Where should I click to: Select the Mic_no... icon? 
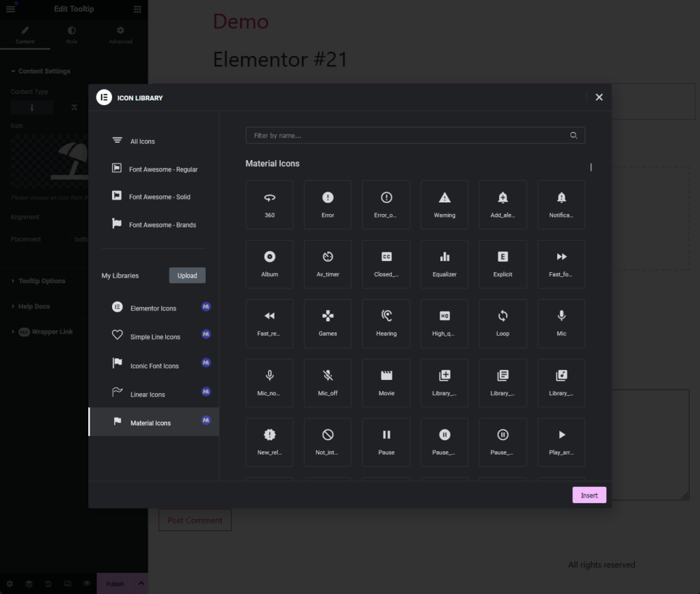coord(269,383)
